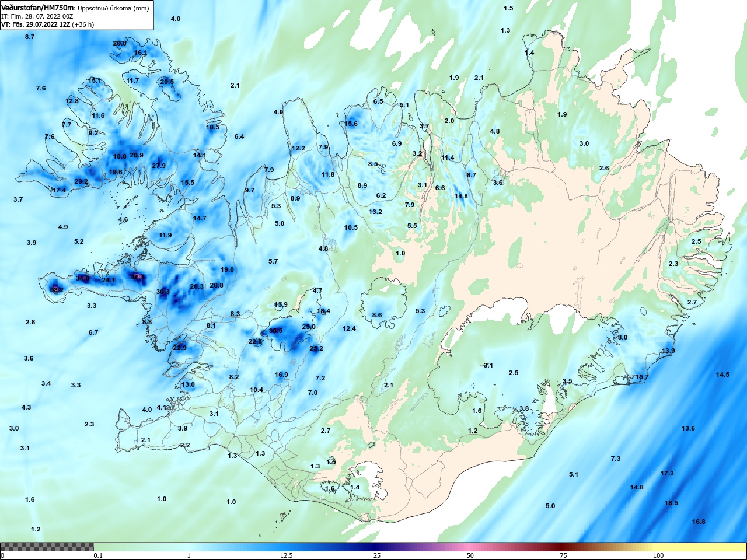Select the 7.3 offshore precipitation value

pos(616,459)
